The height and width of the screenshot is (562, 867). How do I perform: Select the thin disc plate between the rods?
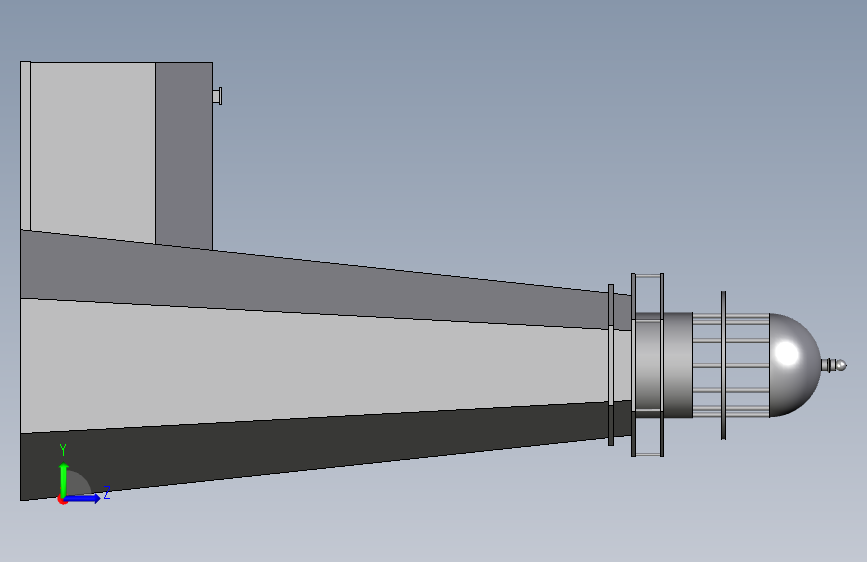click(723, 365)
